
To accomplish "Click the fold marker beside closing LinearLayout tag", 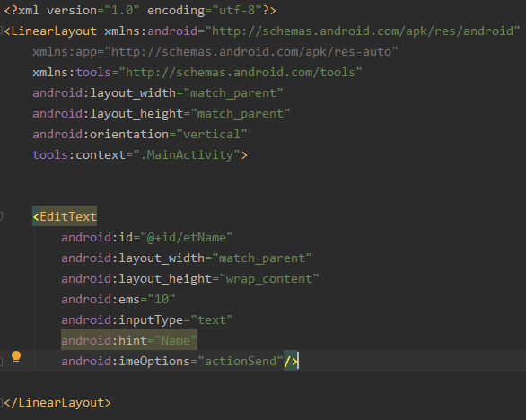I will point(1,403).
